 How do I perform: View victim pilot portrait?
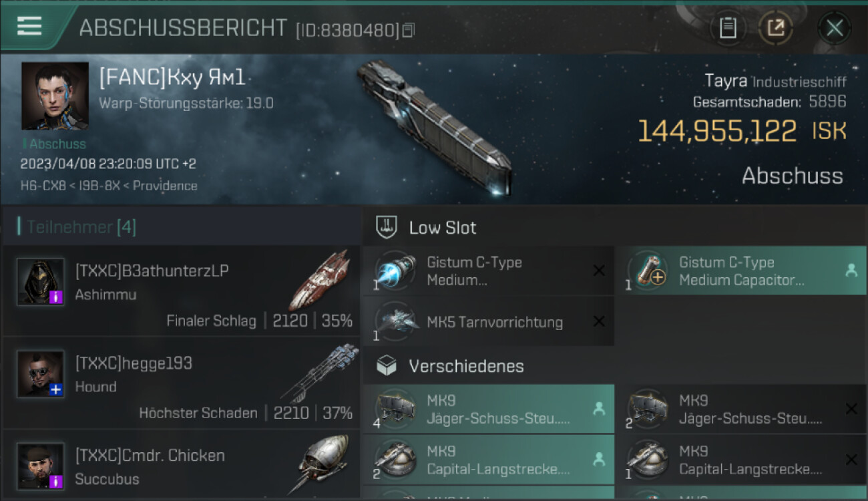(x=55, y=96)
